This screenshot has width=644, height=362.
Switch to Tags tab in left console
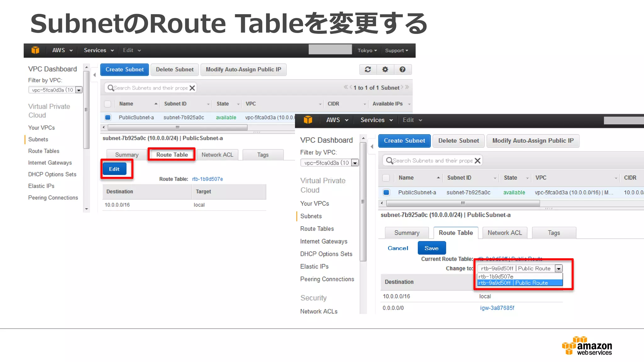[x=263, y=155]
